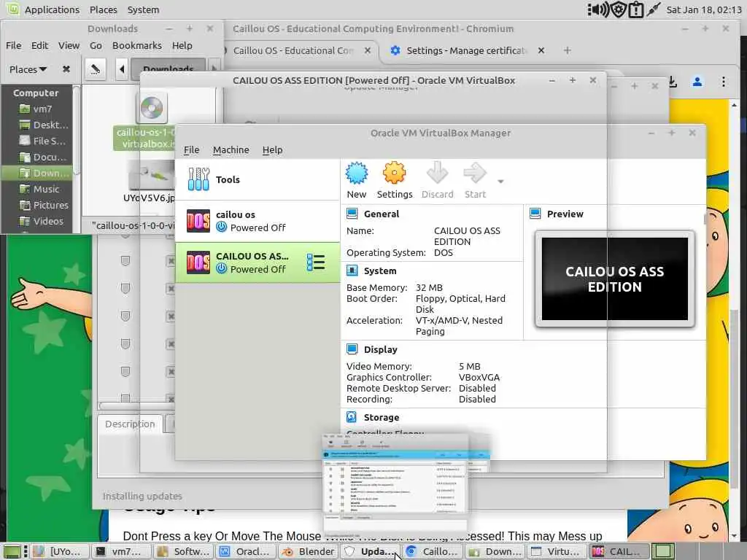The width and height of the screenshot is (747, 560).
Task: Click the Display section header
Action: 381,349
